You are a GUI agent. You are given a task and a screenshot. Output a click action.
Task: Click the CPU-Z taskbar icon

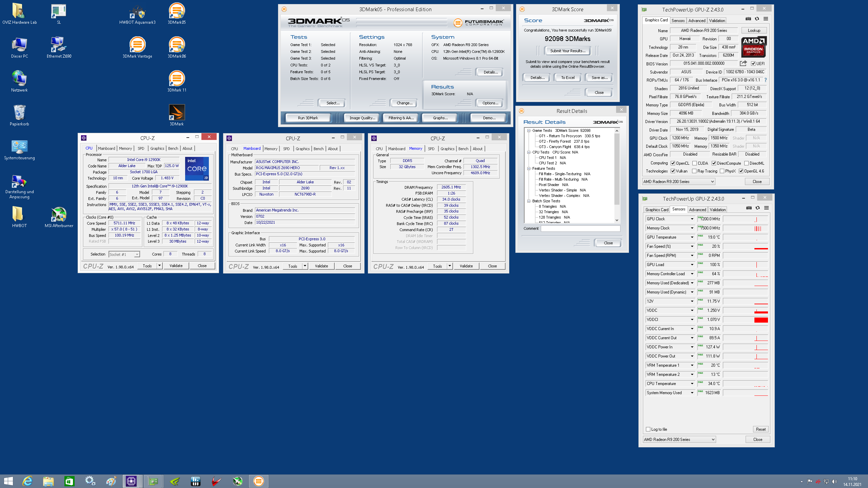131,481
